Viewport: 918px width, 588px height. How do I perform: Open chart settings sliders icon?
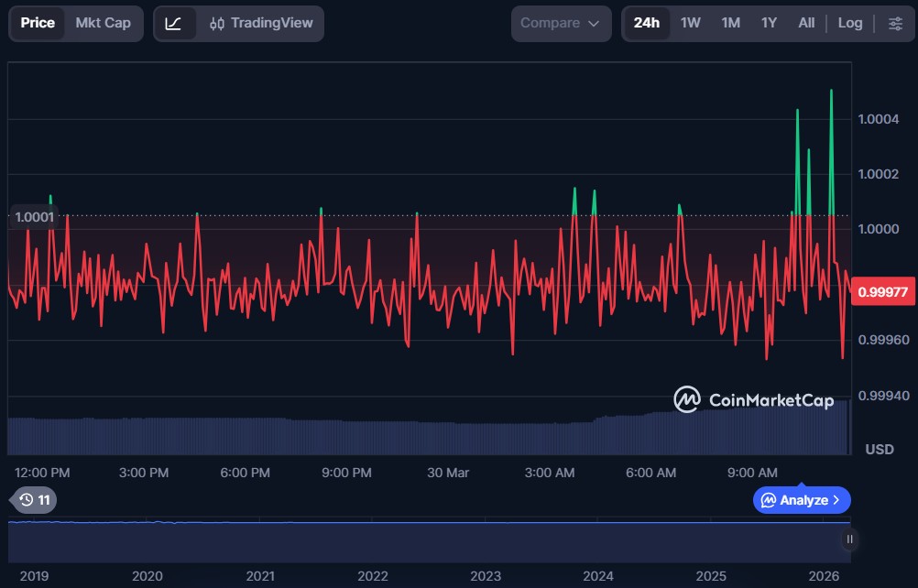click(895, 23)
